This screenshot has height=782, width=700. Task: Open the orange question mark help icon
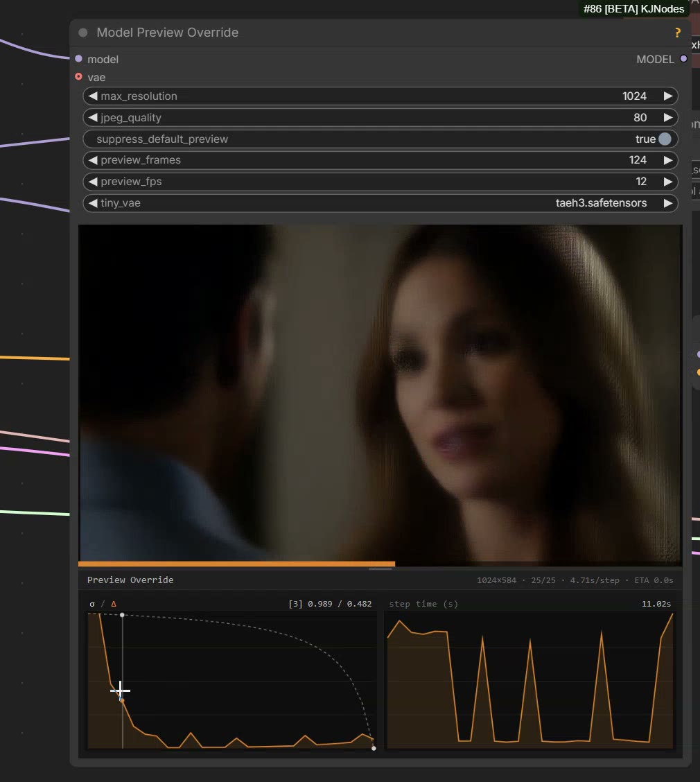(x=678, y=33)
